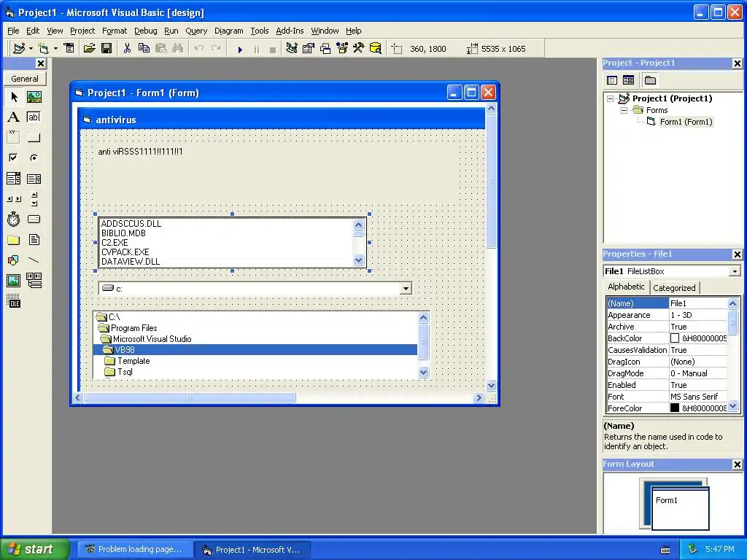Screen dimensions: 747x560
Task: Open Form Layout Window from toolbar
Action: click(x=325, y=49)
